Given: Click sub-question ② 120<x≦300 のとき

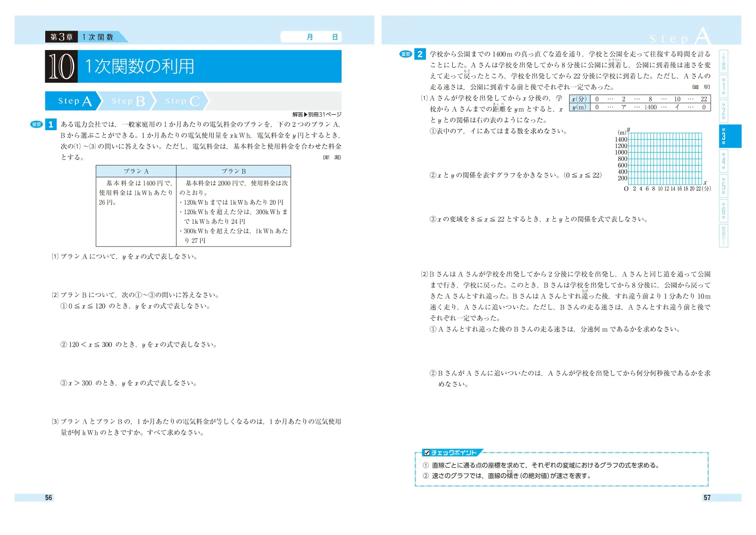Looking at the screenshot, I should click(x=139, y=344).
